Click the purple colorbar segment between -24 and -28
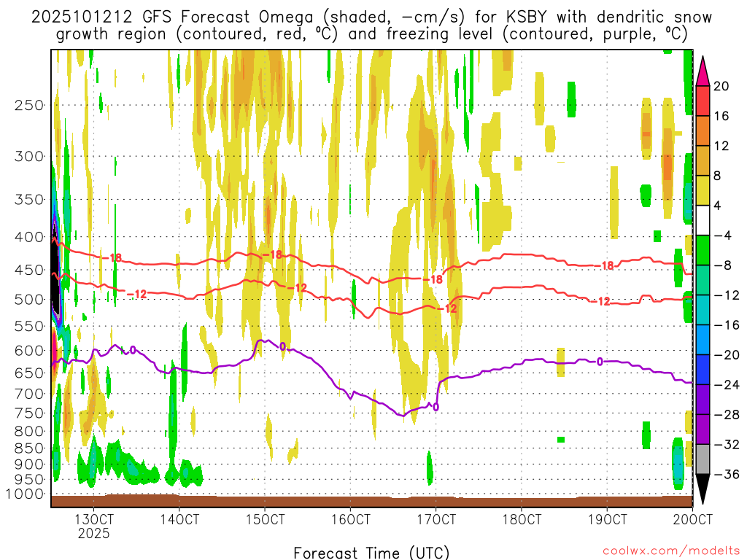 (703, 400)
